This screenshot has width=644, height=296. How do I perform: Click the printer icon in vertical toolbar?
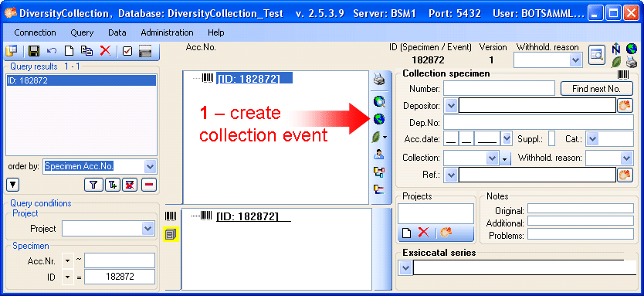point(379,80)
